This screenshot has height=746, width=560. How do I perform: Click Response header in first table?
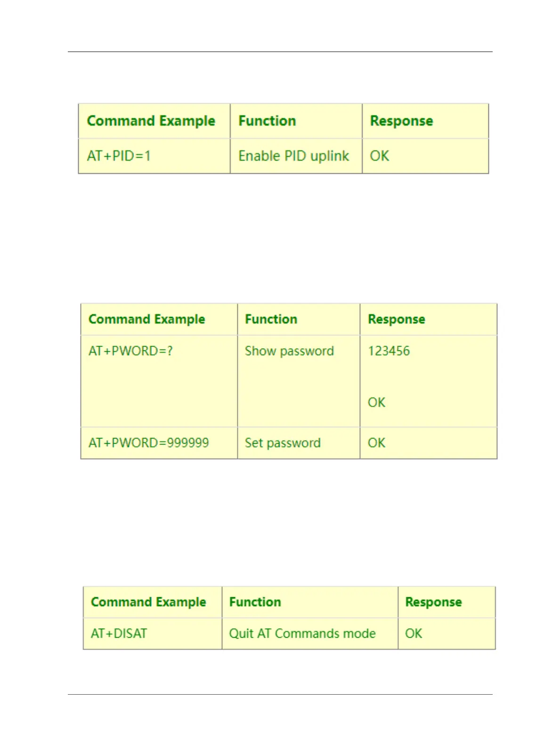[401, 121]
